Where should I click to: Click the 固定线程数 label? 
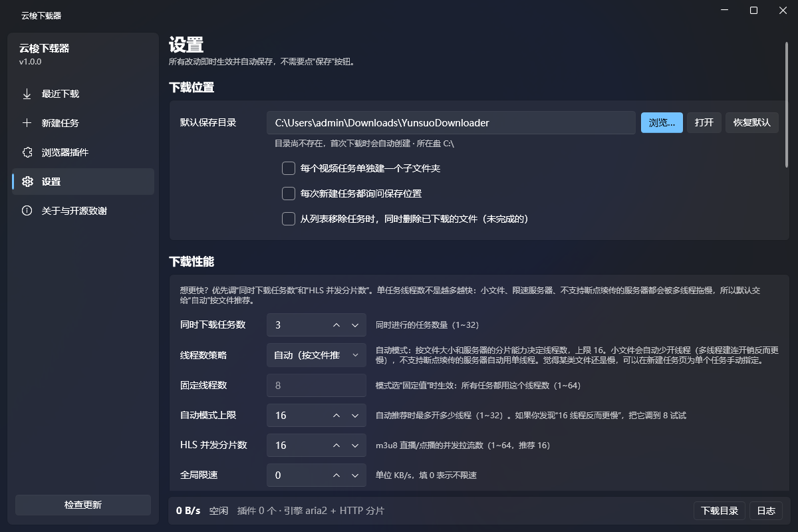tap(203, 385)
